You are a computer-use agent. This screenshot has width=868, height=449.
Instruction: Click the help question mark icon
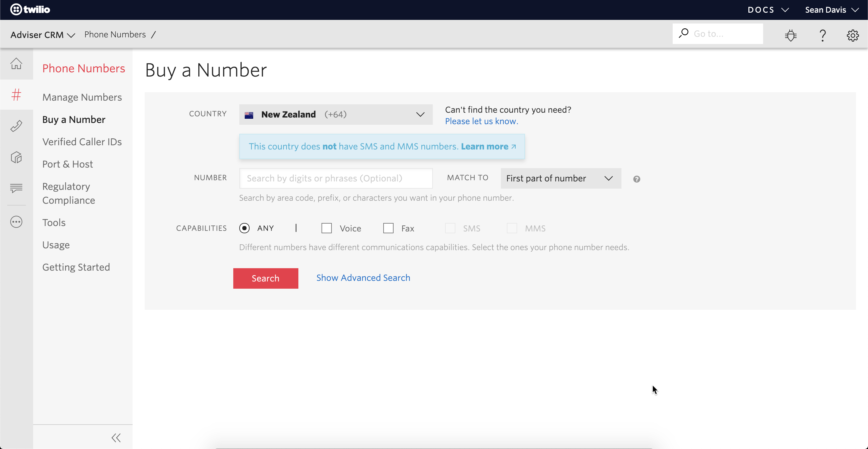822,35
